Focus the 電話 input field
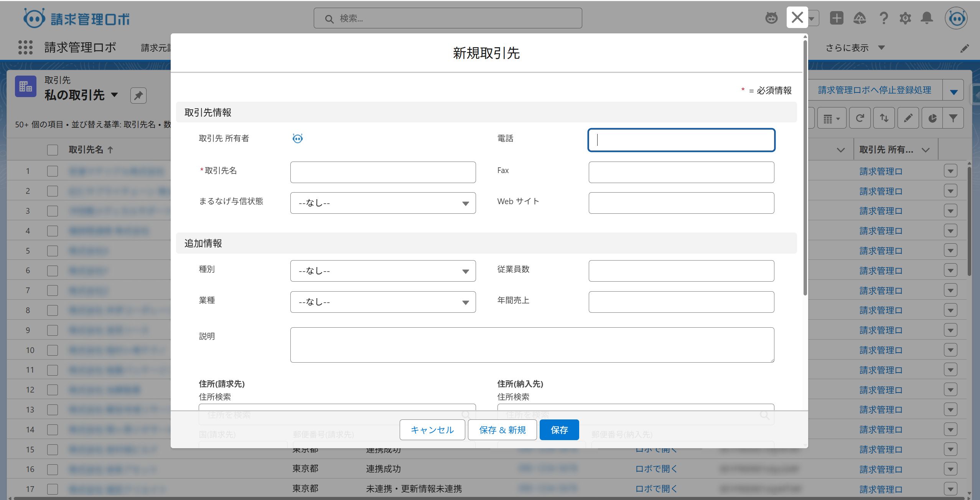The width and height of the screenshot is (980, 500). (x=681, y=140)
